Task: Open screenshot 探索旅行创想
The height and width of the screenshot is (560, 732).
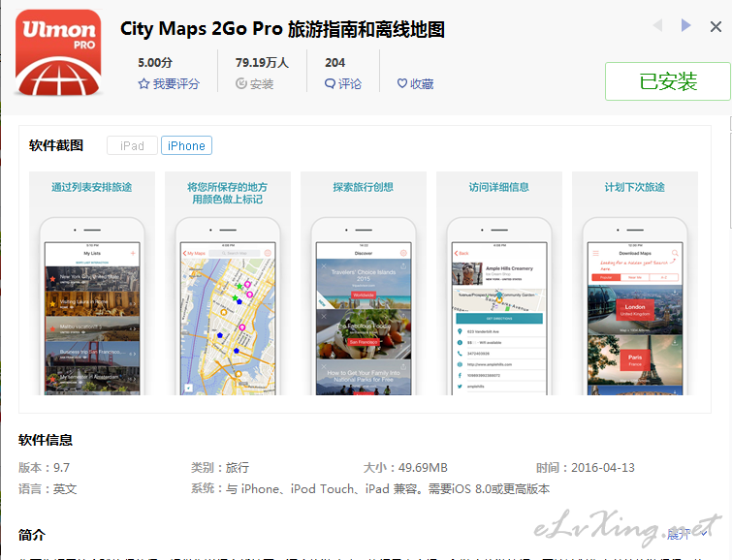Action: coord(364,283)
